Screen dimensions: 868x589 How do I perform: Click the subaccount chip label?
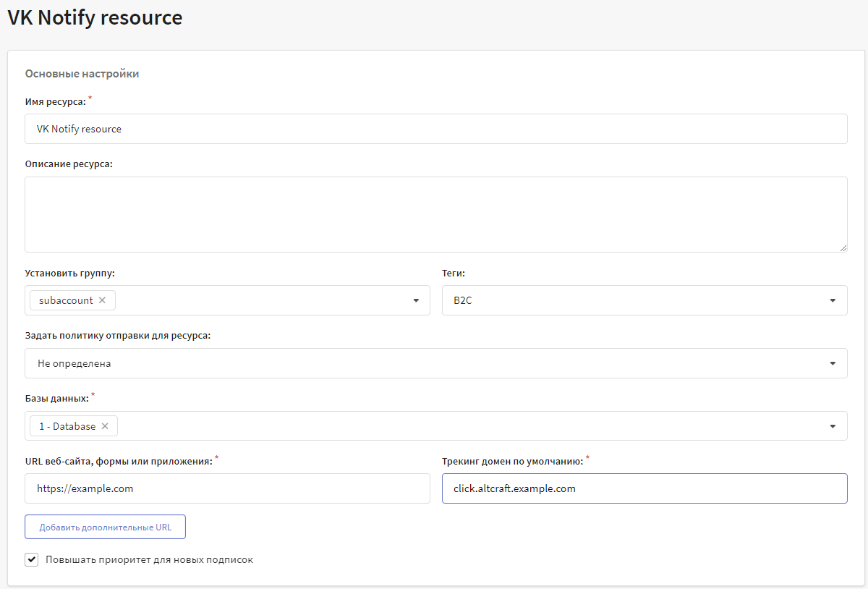point(66,300)
